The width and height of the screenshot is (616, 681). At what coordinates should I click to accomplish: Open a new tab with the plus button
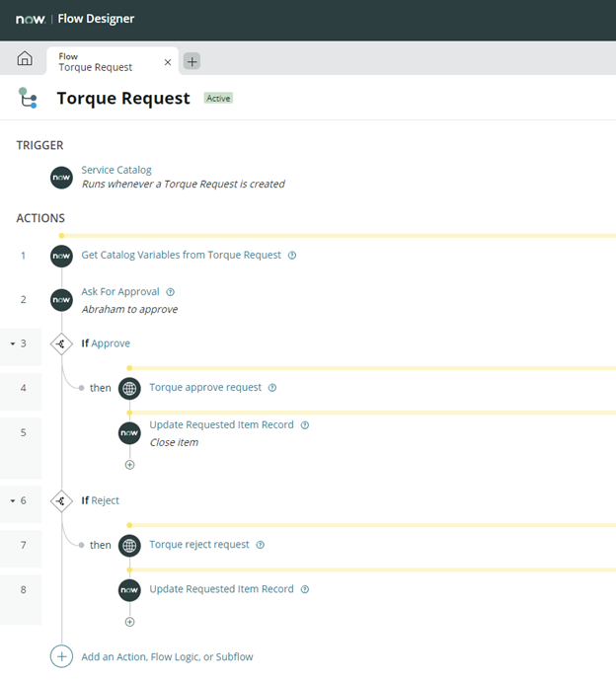coord(192,61)
